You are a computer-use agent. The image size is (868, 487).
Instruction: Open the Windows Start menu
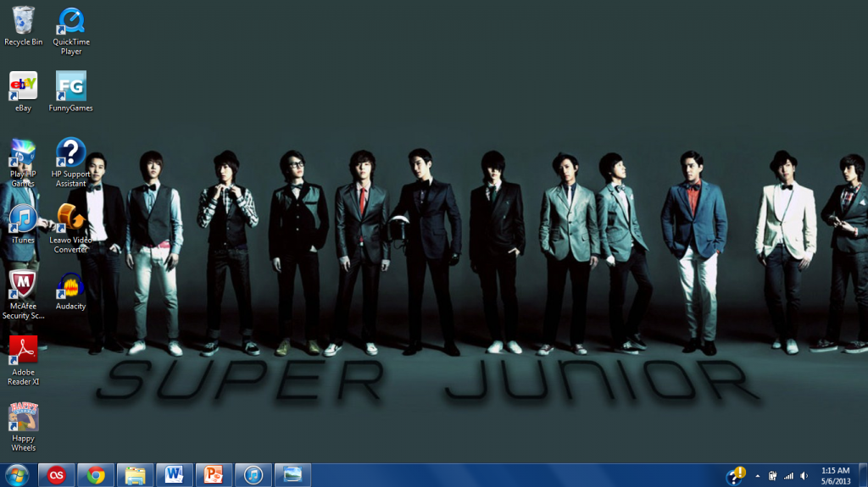click(17, 475)
